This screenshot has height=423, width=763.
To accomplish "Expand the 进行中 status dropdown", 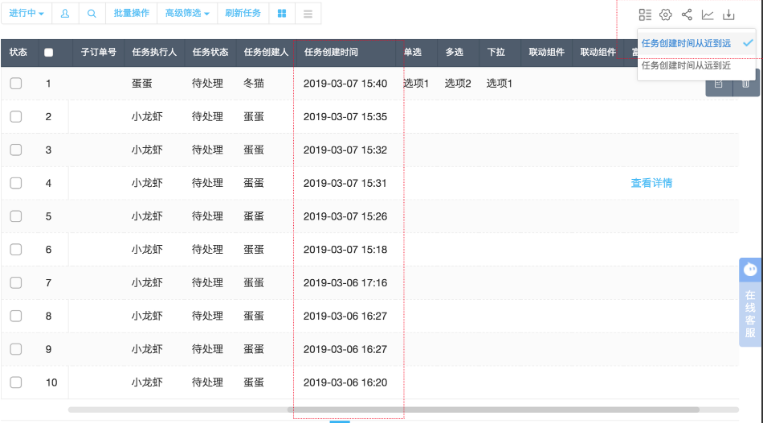I will point(26,14).
